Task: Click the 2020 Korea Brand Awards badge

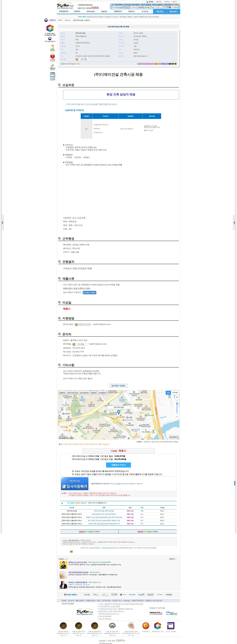Action: [112, 625]
